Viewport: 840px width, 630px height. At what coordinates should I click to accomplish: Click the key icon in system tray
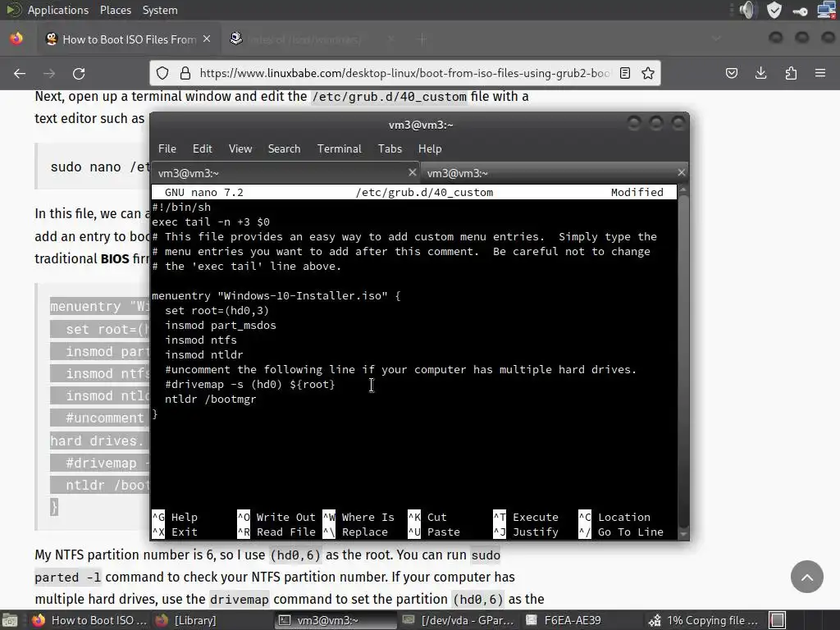[x=800, y=11]
